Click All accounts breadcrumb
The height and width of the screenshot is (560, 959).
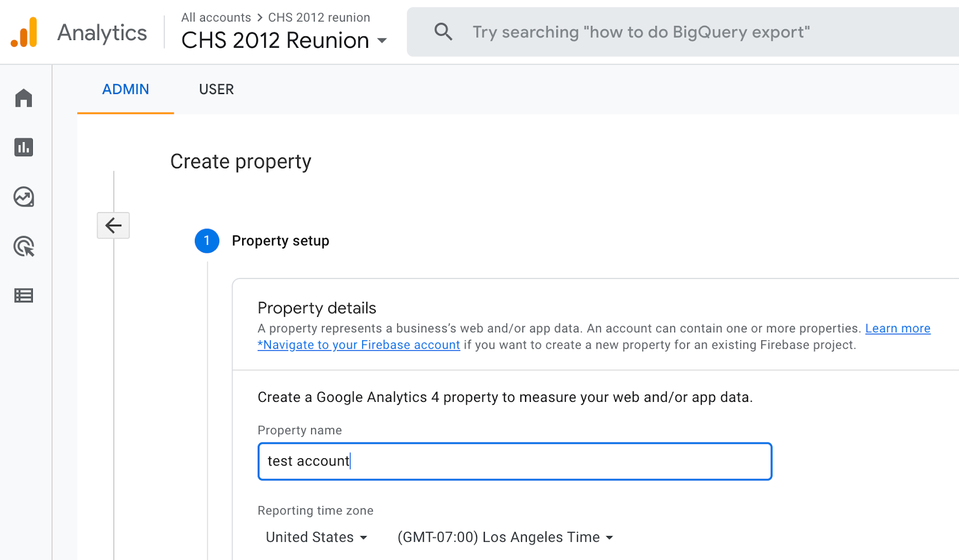click(x=216, y=17)
